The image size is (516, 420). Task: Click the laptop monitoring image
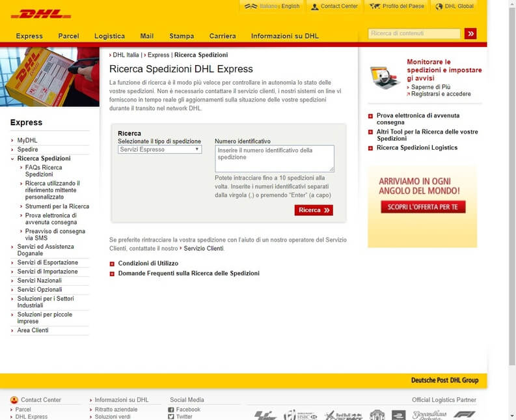[385, 77]
